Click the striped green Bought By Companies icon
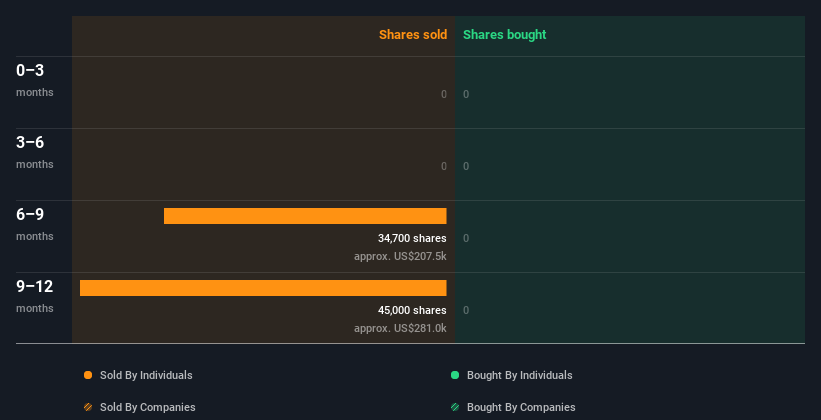The width and height of the screenshot is (821, 420). point(455,407)
